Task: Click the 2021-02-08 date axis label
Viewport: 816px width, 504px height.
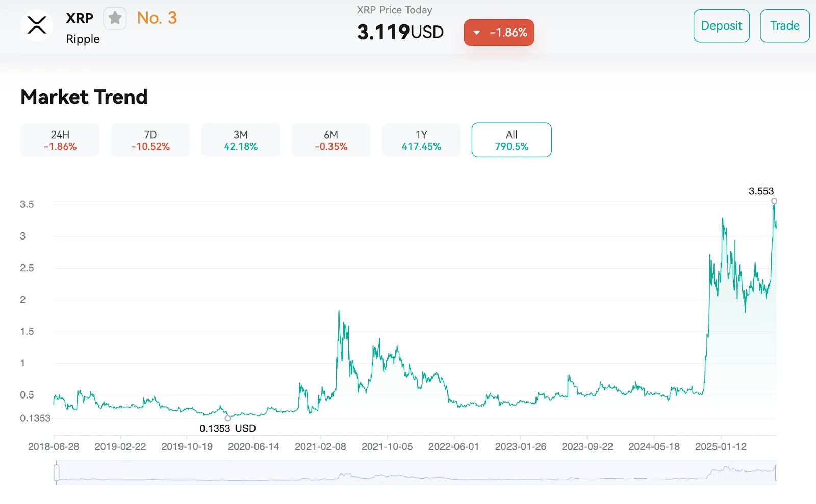Action: tap(320, 447)
